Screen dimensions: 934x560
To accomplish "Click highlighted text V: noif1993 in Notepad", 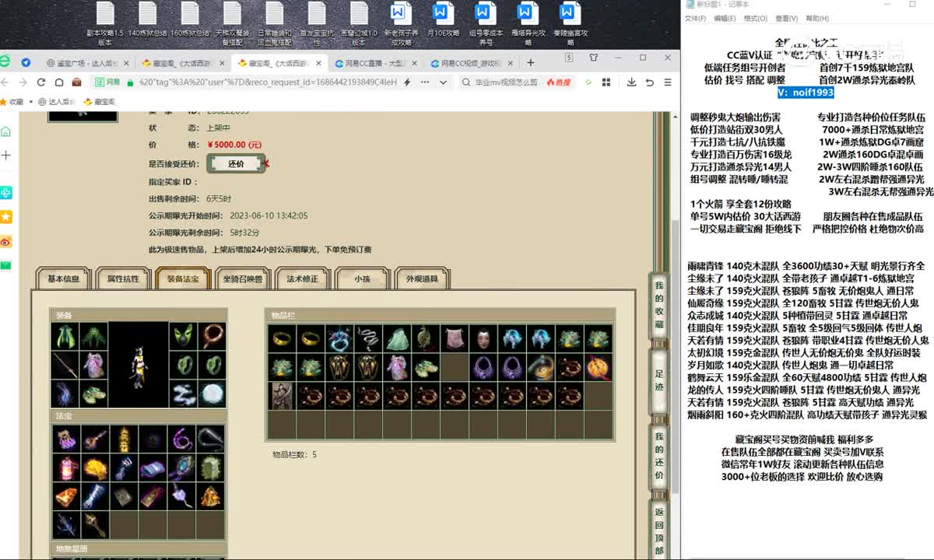I will coord(806,93).
